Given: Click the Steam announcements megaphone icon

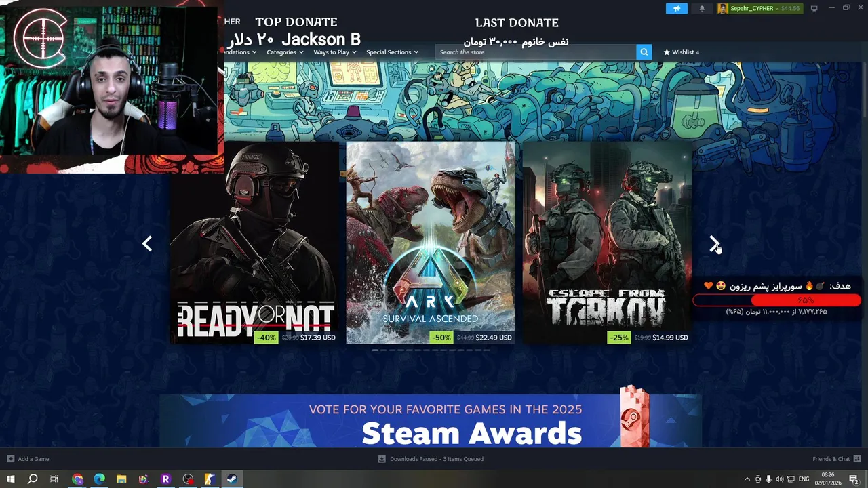Looking at the screenshot, I should point(676,8).
